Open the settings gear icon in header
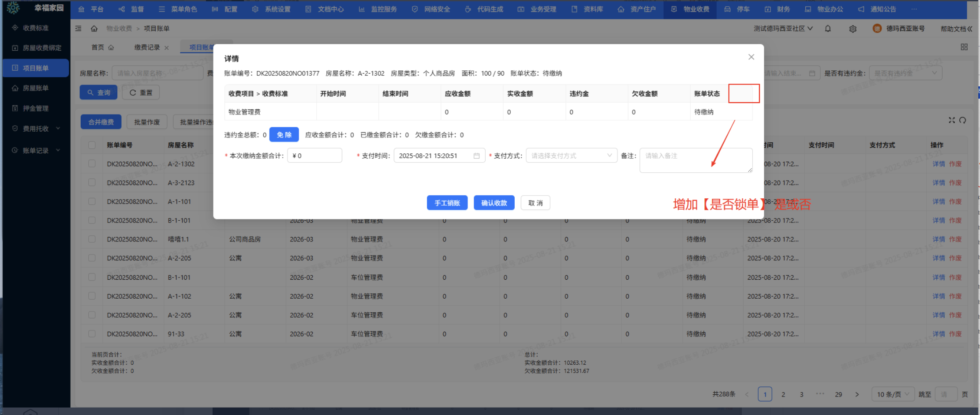980x415 pixels. point(853,29)
